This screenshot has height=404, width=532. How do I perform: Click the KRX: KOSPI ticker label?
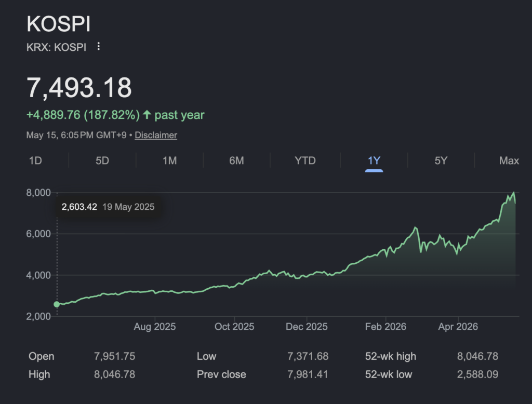tap(56, 47)
